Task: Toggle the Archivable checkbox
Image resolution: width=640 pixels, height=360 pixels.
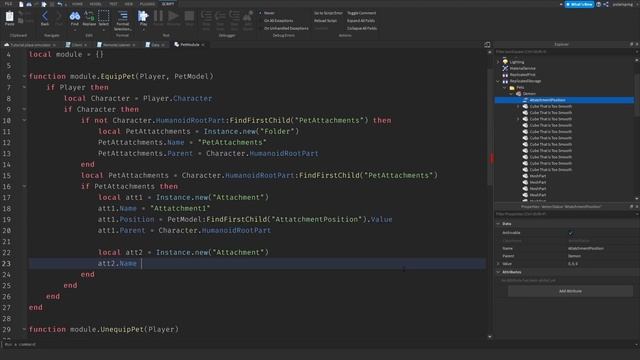Action: pos(571,233)
